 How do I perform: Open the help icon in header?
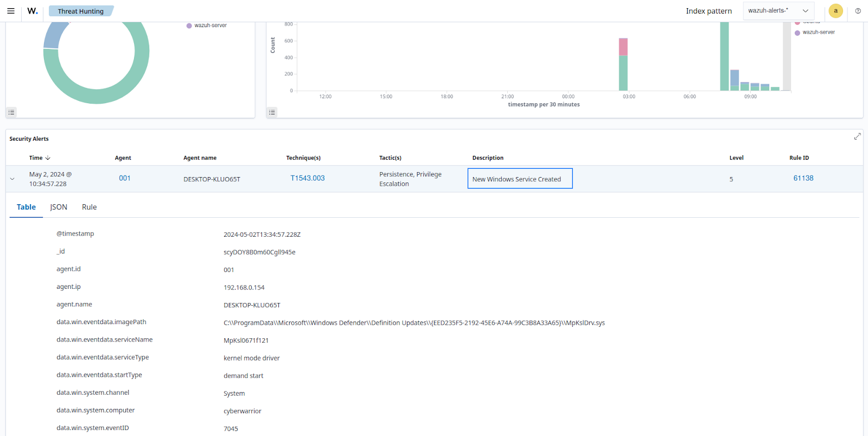858,11
